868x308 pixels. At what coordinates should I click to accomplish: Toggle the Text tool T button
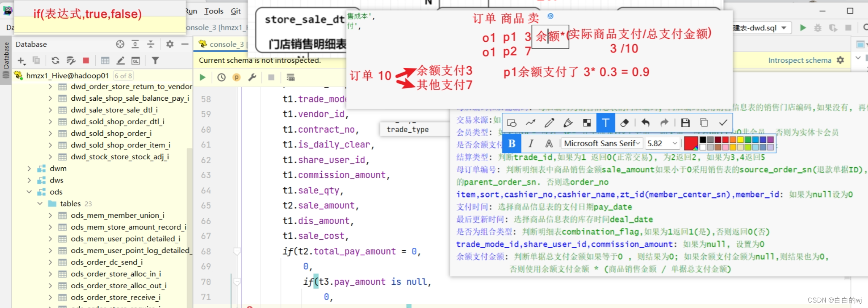tap(606, 123)
